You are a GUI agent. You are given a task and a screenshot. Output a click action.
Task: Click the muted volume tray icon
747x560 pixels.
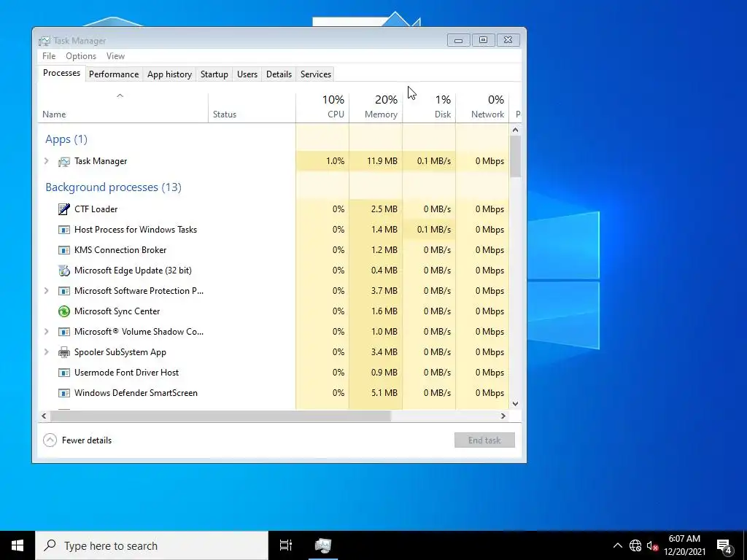click(651, 545)
